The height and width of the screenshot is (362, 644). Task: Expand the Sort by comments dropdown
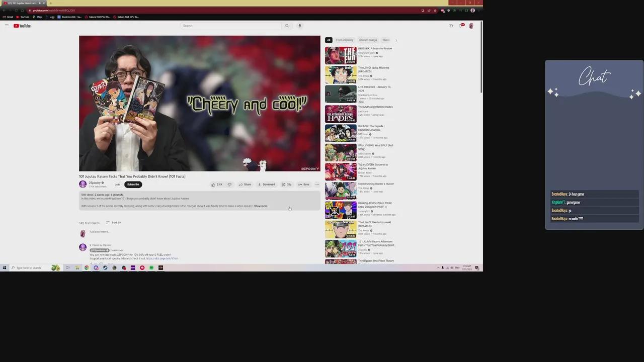(113, 223)
